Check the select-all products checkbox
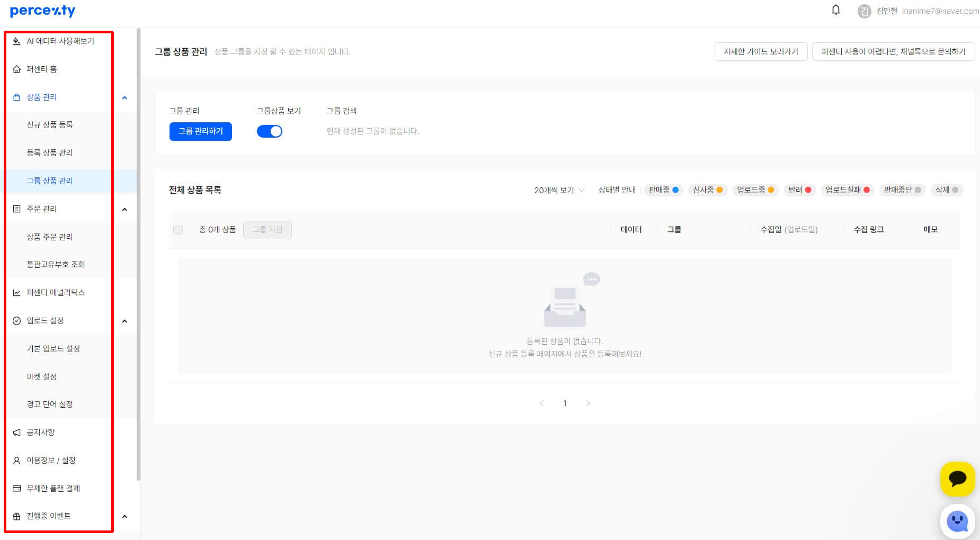This screenshot has height=540, width=980. click(x=178, y=230)
